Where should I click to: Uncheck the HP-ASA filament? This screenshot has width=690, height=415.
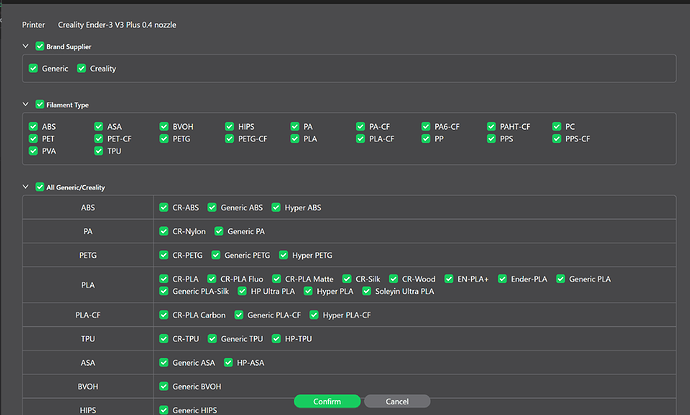coord(228,363)
